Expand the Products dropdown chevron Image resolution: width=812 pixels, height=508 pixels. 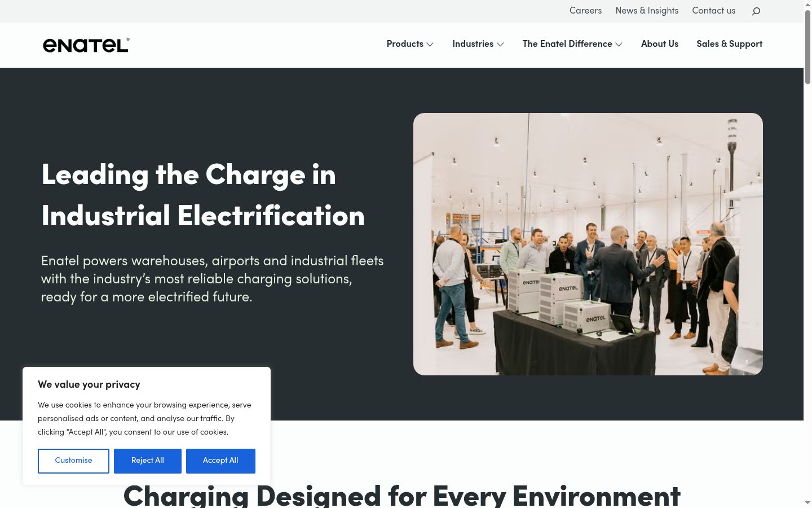tap(430, 45)
